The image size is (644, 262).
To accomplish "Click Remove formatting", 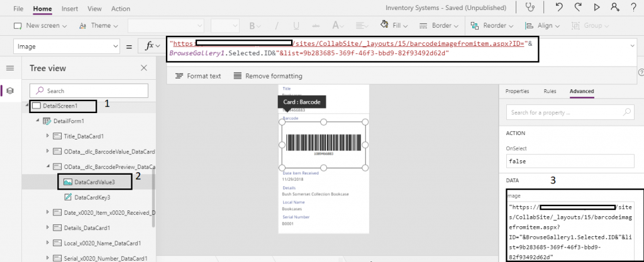I will pyautogui.click(x=268, y=76).
